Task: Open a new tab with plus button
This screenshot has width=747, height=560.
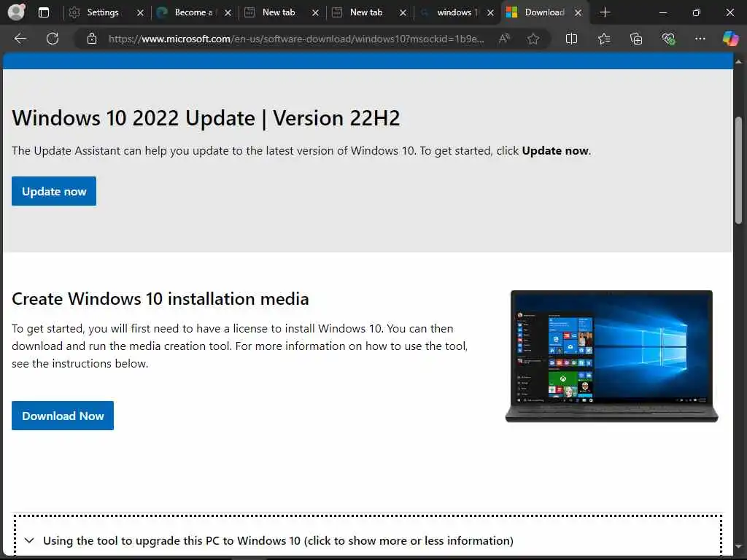Action: tap(605, 12)
